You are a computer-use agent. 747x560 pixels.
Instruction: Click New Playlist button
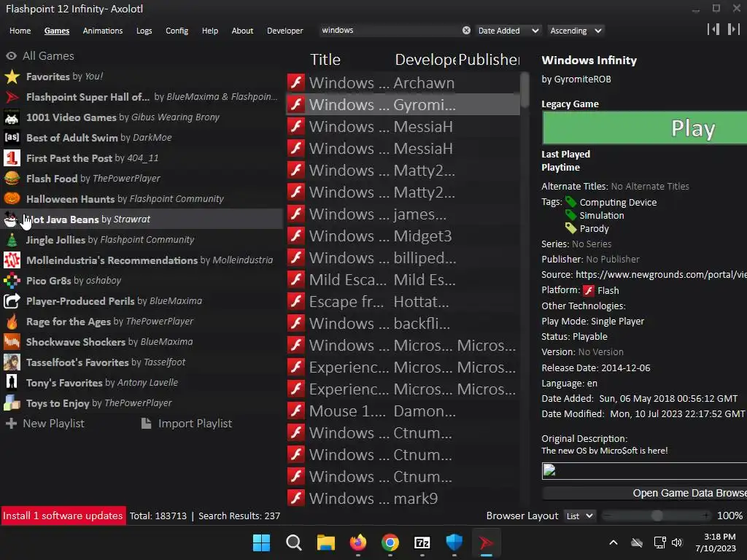coord(45,424)
